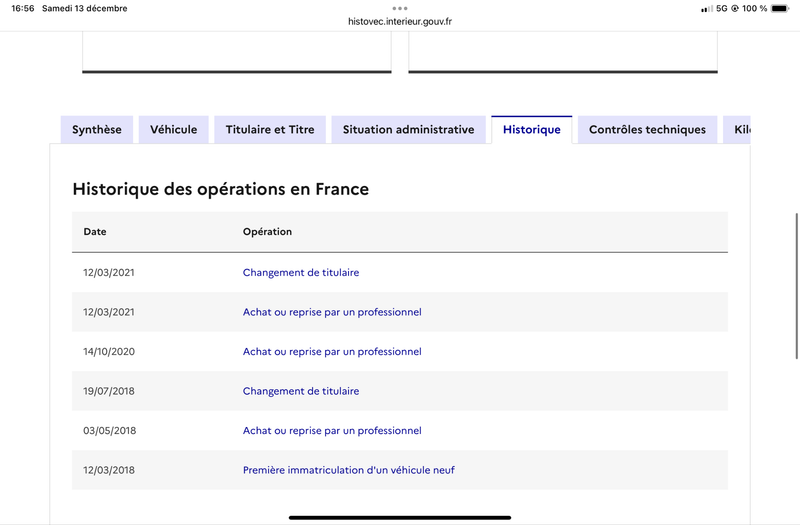This screenshot has width=800, height=525.
Task: Open Première immatriculation d'un véhicule neuf
Action: pos(348,470)
